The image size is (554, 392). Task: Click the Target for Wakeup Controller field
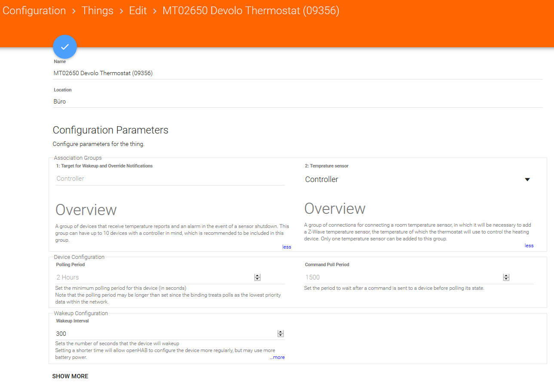pyautogui.click(x=170, y=179)
